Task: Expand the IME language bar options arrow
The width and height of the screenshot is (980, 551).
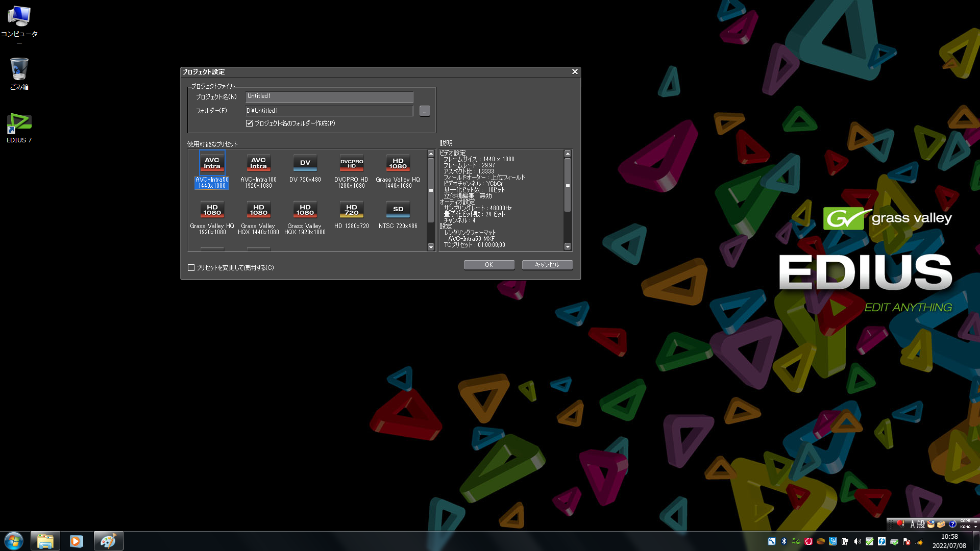Action: coord(975,527)
